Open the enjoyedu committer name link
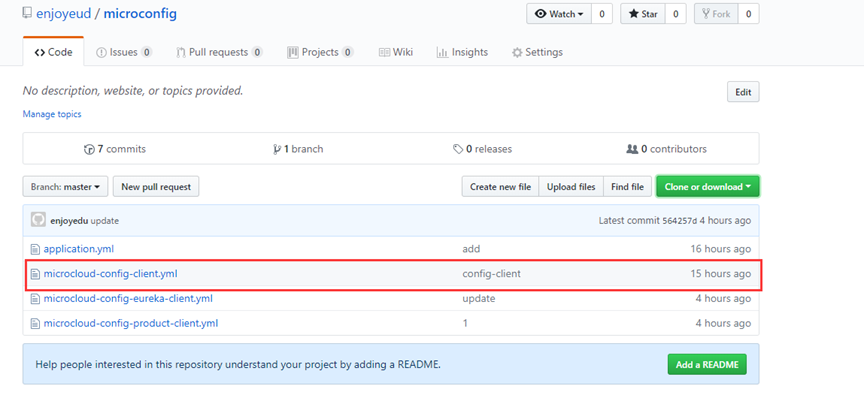This screenshot has height=395, width=864. click(x=69, y=221)
